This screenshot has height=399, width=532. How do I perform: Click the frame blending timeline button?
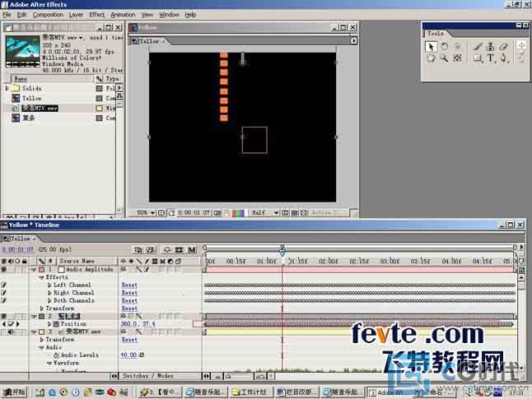click(x=180, y=250)
